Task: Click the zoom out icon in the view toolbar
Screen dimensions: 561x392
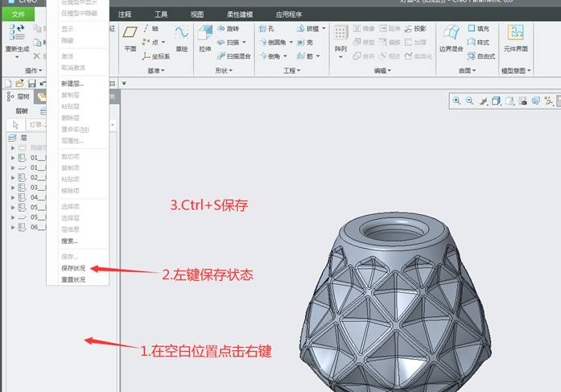Action: (470, 101)
